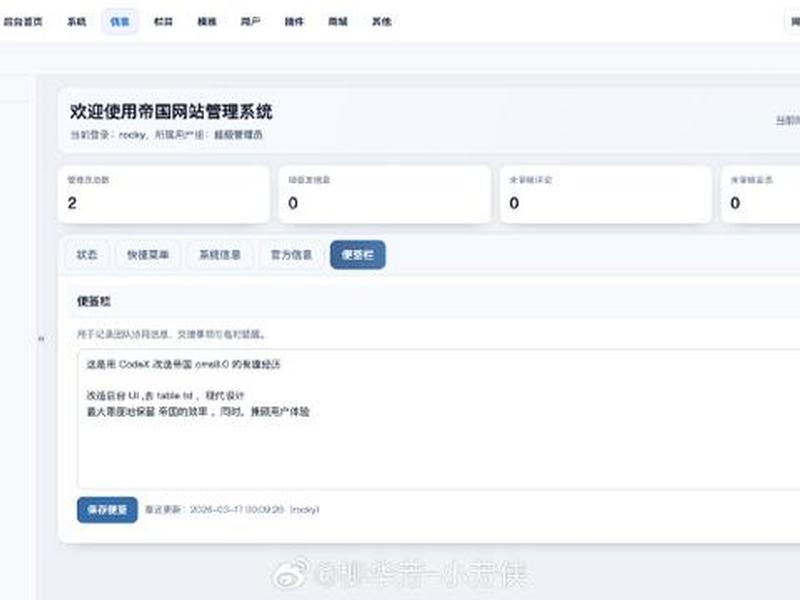Viewport: 800px width, 600px height.
Task: Select the active 便签栏 tab
Action: coord(358,255)
